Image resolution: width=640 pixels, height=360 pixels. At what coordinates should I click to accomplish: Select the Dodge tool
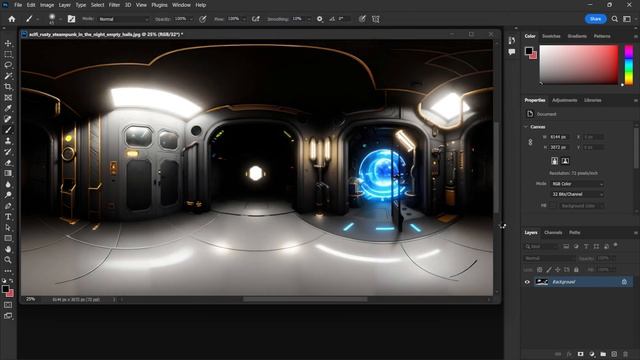tap(8, 195)
